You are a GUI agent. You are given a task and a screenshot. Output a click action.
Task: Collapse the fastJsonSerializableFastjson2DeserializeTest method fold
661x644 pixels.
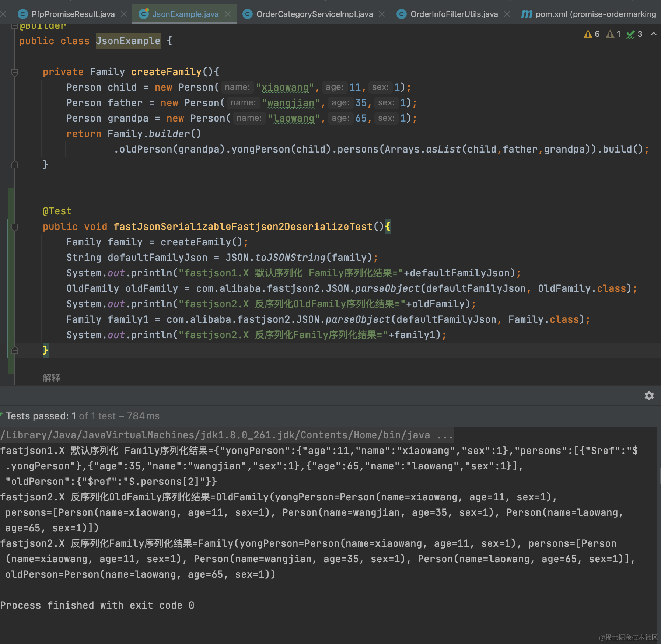coord(15,227)
